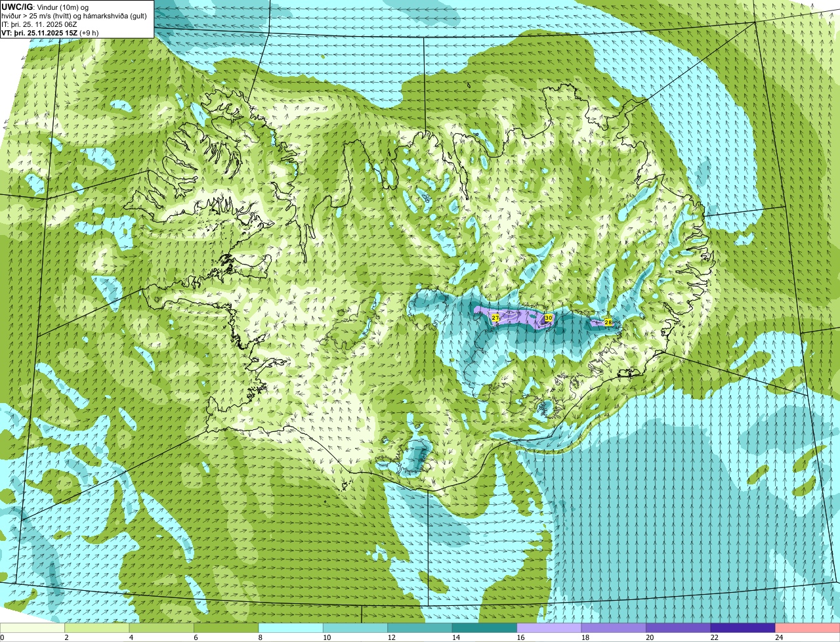Screen dimensions: 840x642
Task: Click the legend tick label '6'
Action: pos(196,637)
